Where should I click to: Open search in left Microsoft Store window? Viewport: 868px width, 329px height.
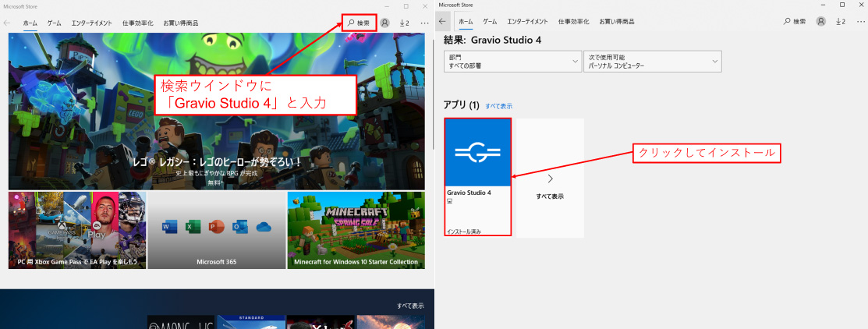[x=360, y=23]
